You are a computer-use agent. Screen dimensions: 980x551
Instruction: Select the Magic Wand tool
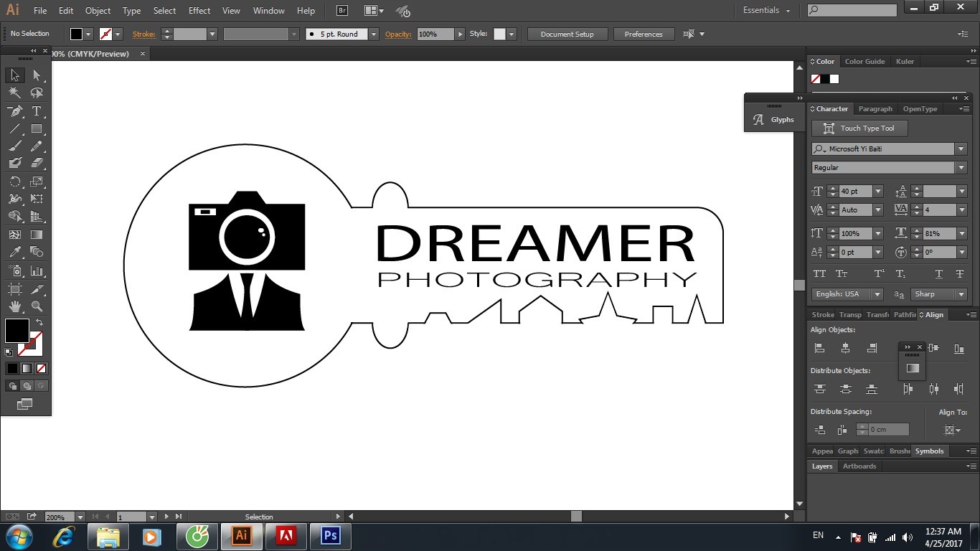[x=14, y=93]
